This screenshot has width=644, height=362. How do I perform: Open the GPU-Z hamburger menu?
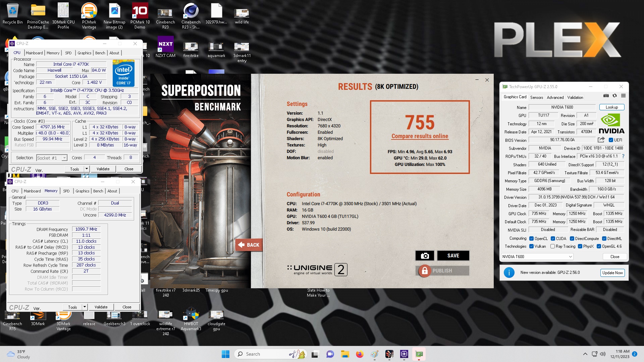click(623, 96)
